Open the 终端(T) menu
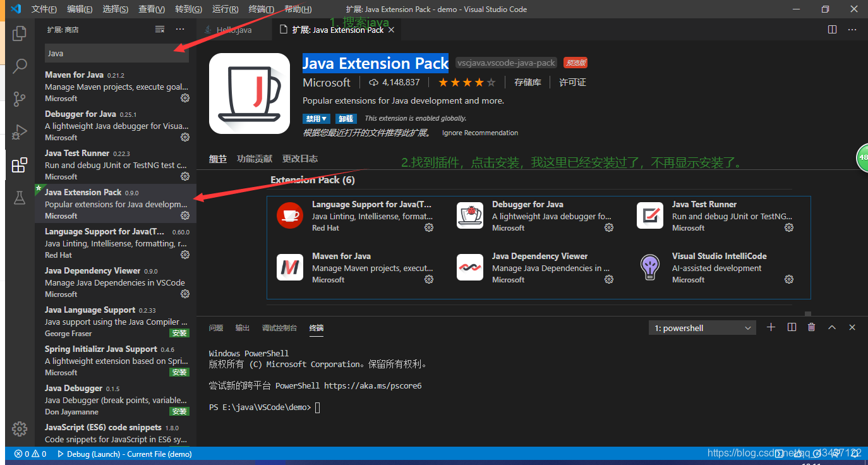This screenshot has height=465, width=868. (262, 9)
